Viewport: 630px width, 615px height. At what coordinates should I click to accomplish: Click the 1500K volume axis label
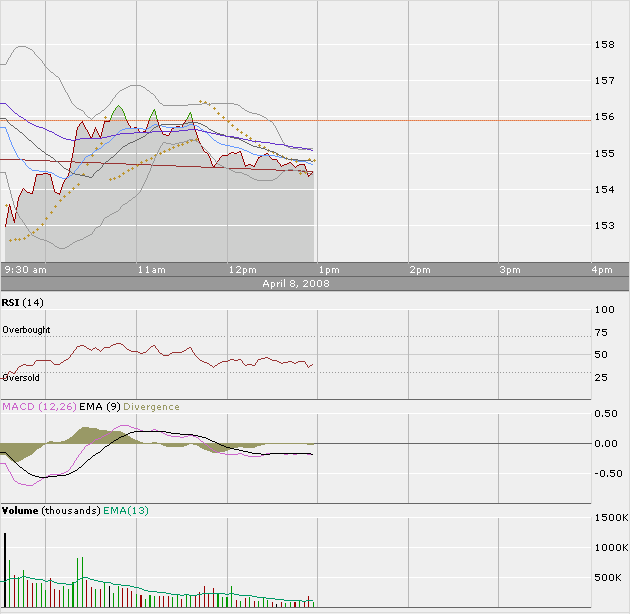pos(612,518)
